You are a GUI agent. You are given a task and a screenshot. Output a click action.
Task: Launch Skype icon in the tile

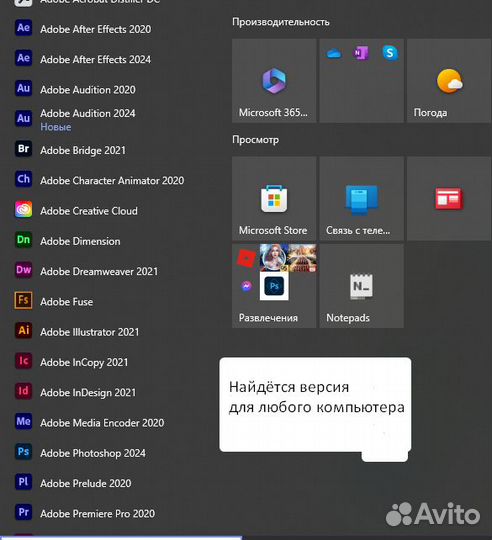coord(390,53)
